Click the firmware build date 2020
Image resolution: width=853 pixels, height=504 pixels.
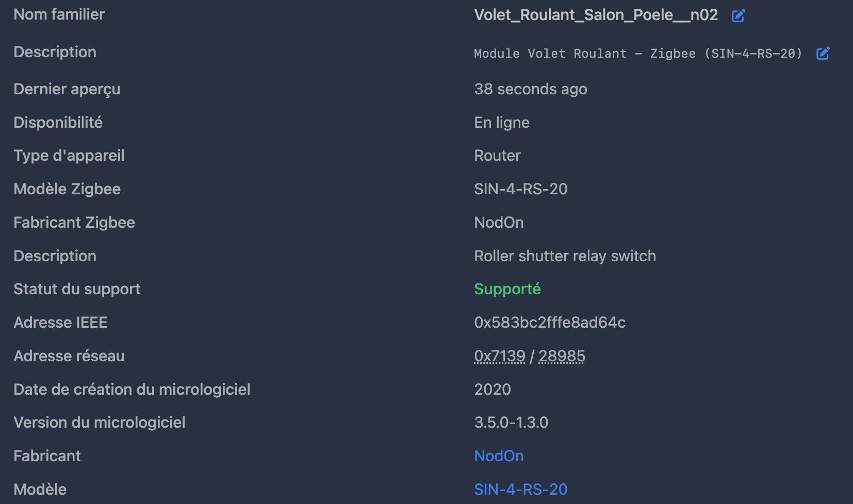point(493,390)
